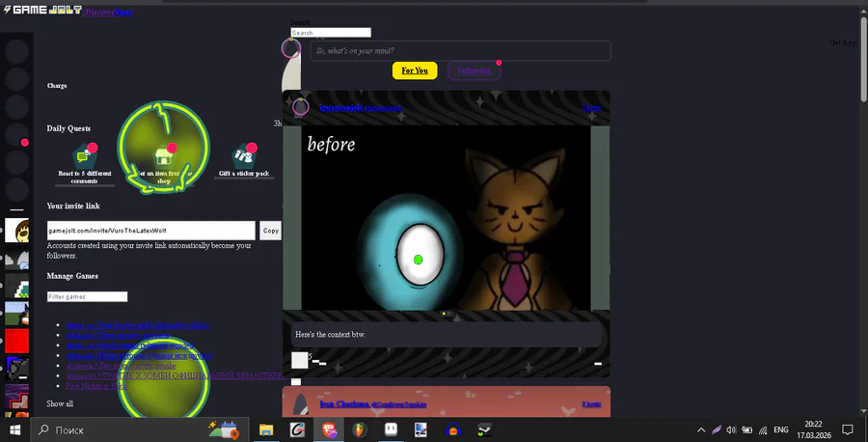The width and height of the screenshot is (868, 442).
Task: Click the volume speaker tray icon
Action: 731,429
